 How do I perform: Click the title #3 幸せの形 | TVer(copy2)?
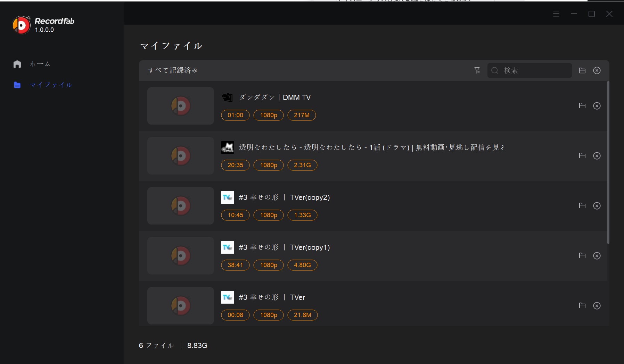[284, 197]
